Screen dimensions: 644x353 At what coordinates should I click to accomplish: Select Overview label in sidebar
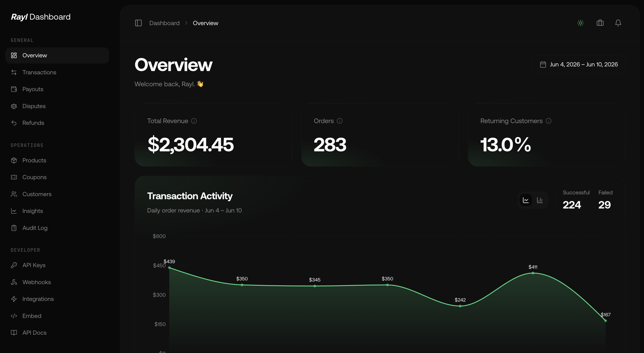coord(35,55)
